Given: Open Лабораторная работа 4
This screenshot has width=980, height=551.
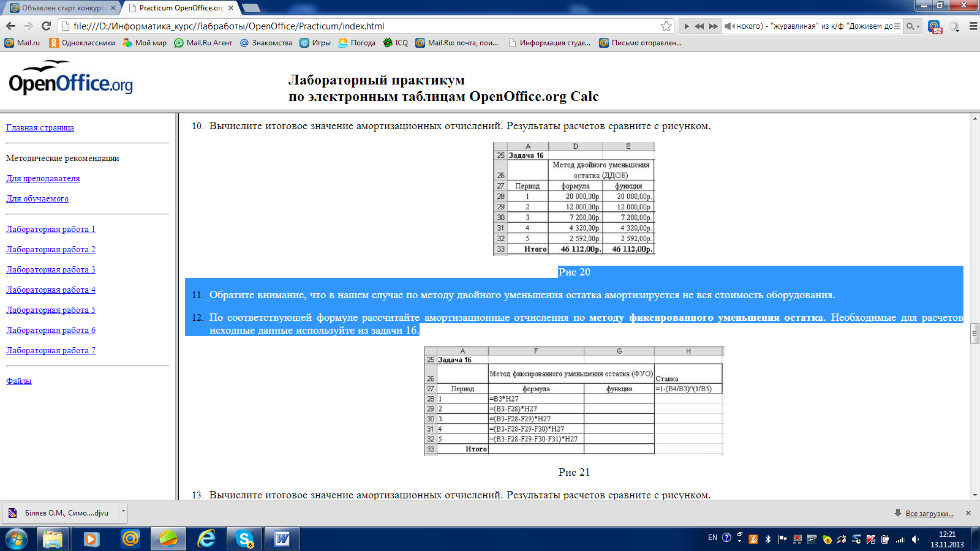Looking at the screenshot, I should (51, 290).
